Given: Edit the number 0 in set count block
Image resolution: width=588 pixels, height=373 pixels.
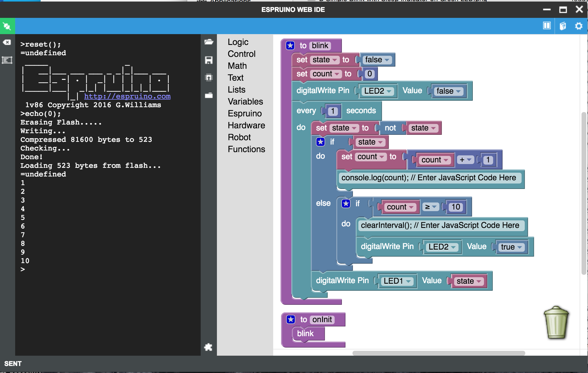Looking at the screenshot, I should 369,74.
